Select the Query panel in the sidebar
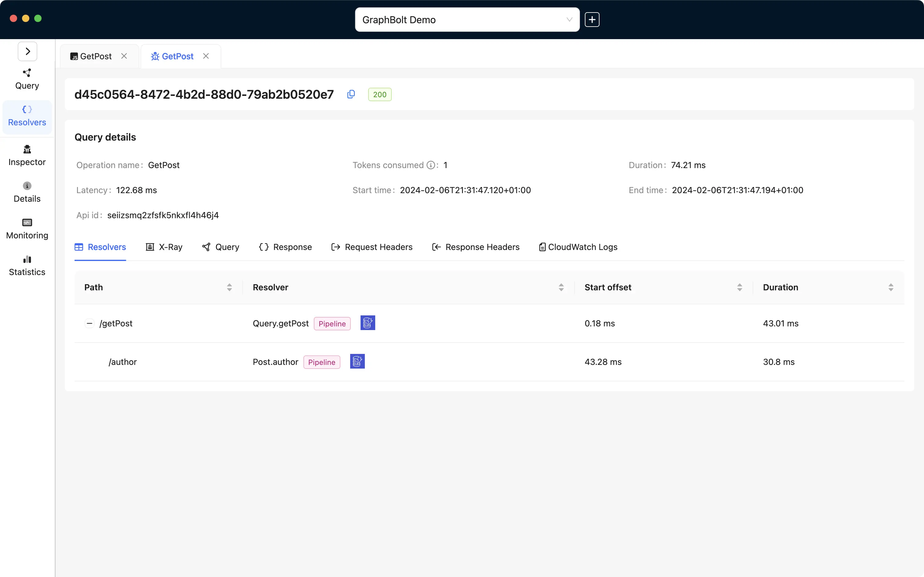Image resolution: width=924 pixels, height=577 pixels. [x=27, y=78]
